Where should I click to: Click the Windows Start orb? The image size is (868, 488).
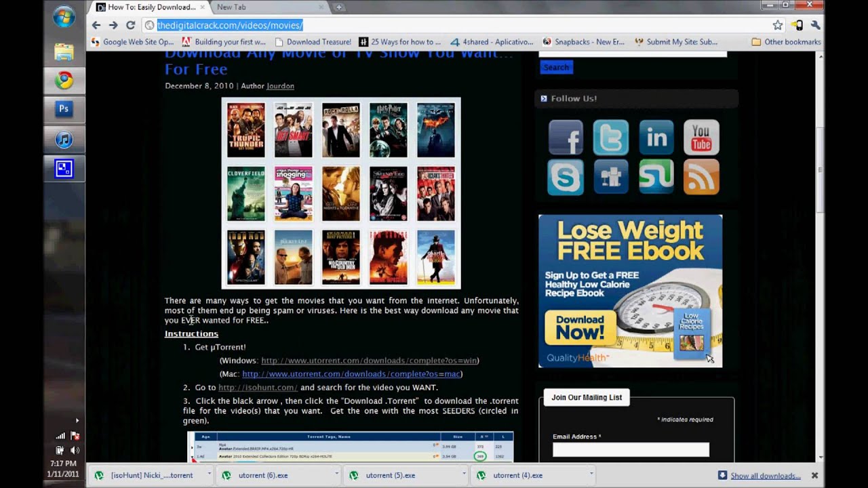tap(64, 18)
